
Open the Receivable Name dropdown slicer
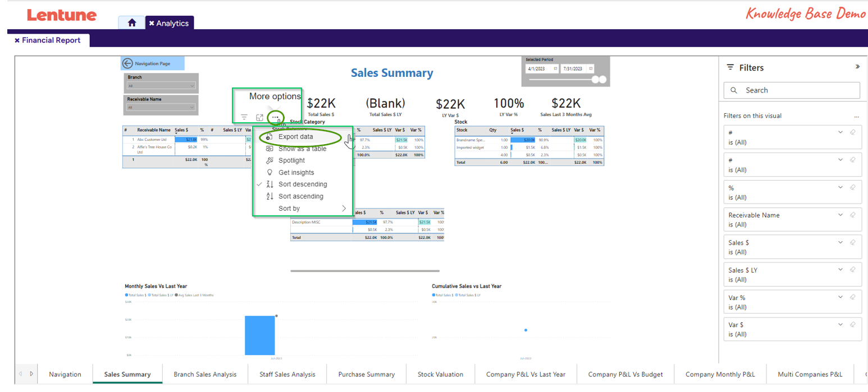point(161,107)
